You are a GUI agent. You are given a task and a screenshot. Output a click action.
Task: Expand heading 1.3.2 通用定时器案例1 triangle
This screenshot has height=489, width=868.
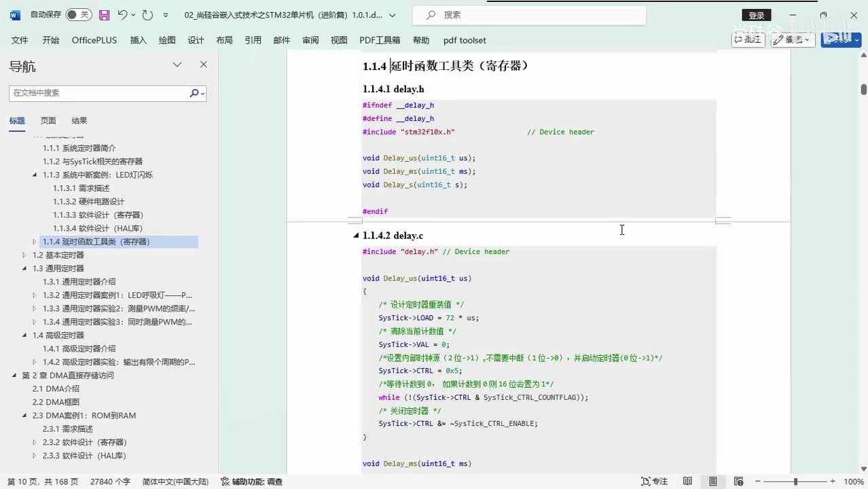[35, 295]
